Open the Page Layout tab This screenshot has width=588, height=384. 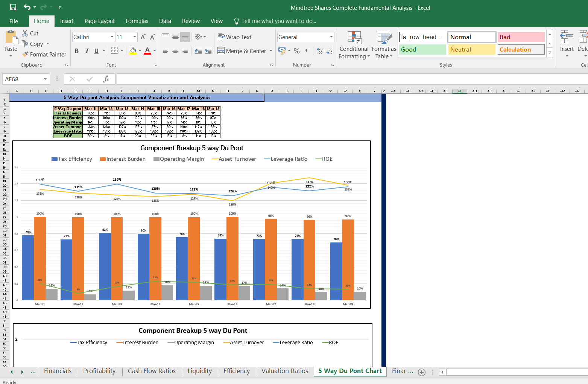(100, 21)
